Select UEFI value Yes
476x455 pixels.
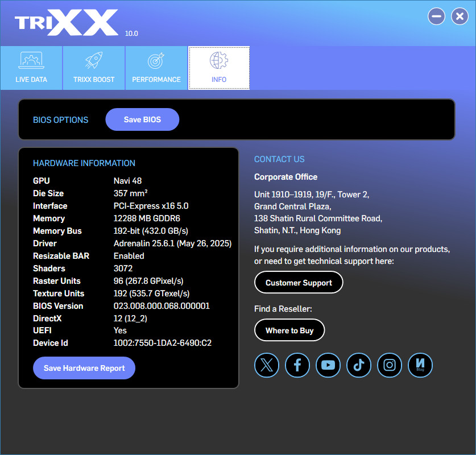(x=120, y=330)
